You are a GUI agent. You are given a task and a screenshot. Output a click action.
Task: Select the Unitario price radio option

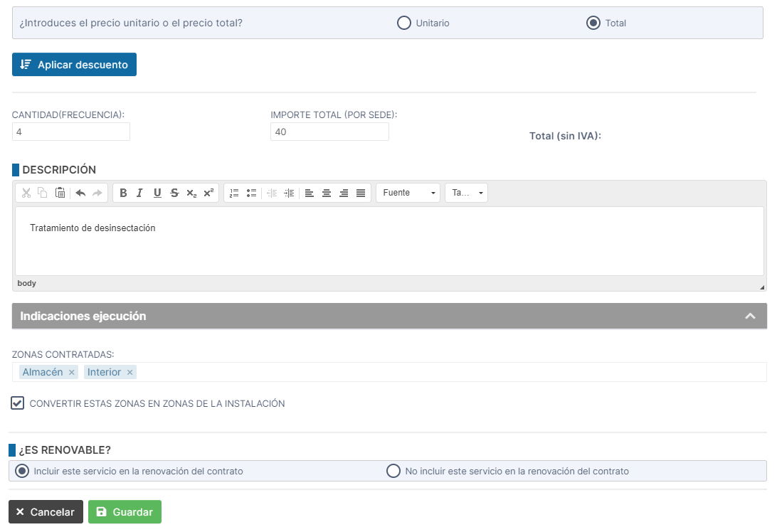(x=404, y=23)
